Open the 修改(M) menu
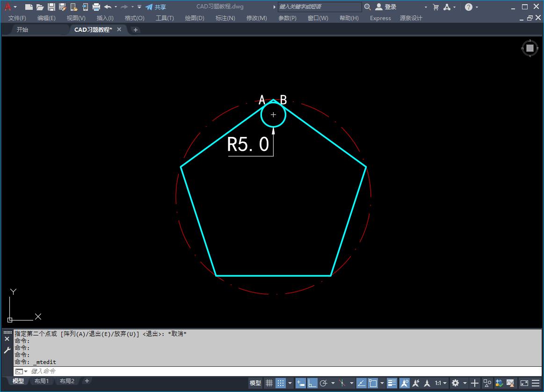The image size is (544, 392). pos(257,18)
